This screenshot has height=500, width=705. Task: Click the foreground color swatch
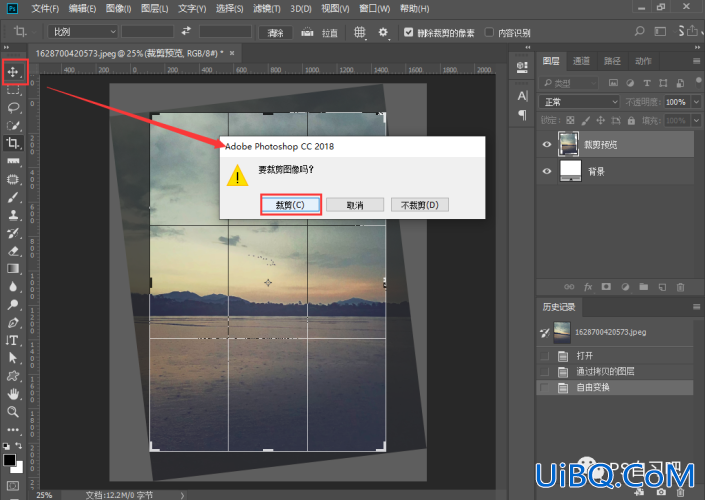[9, 460]
